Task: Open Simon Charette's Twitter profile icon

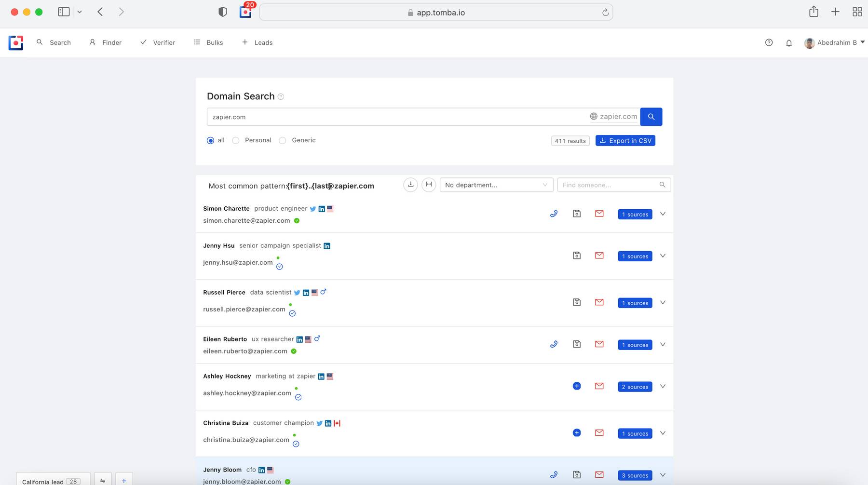Action: [313, 209]
